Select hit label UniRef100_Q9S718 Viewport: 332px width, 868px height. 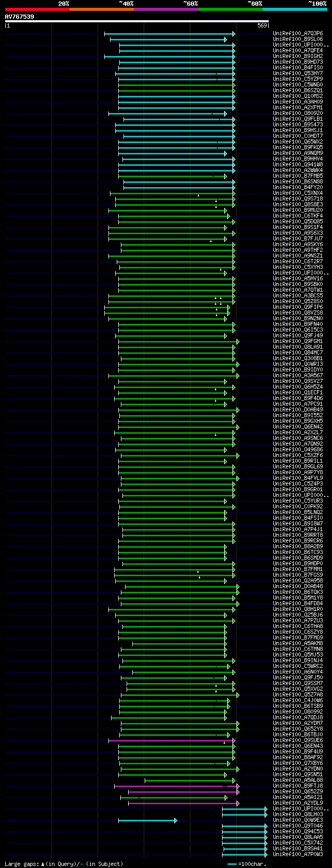tap(298, 199)
